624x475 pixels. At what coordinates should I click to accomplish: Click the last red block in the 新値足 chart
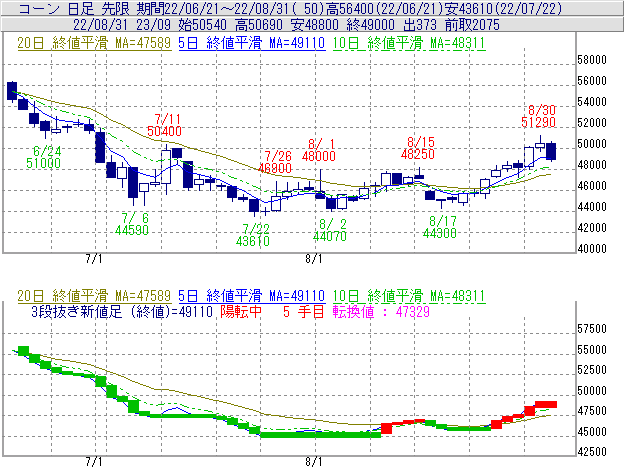coord(546,405)
